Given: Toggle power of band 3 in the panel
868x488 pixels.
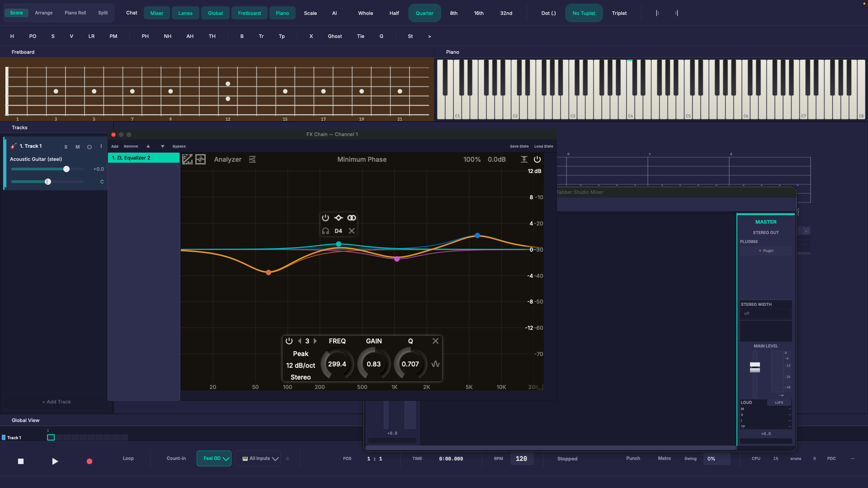Looking at the screenshot, I should click(289, 341).
